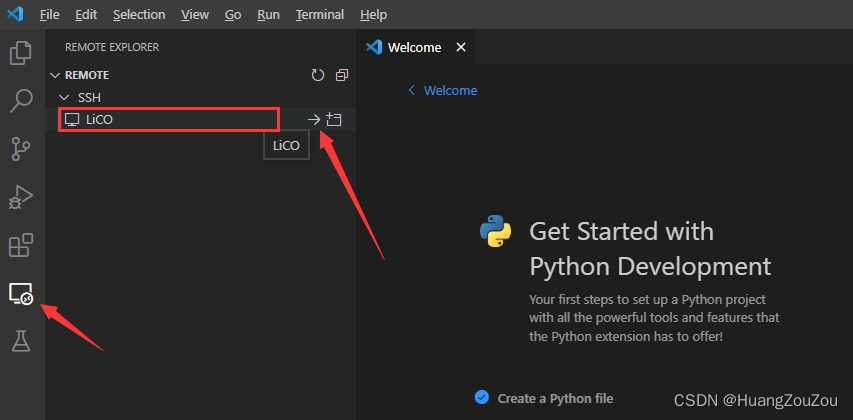
Task: Open the File menu
Action: tap(50, 15)
